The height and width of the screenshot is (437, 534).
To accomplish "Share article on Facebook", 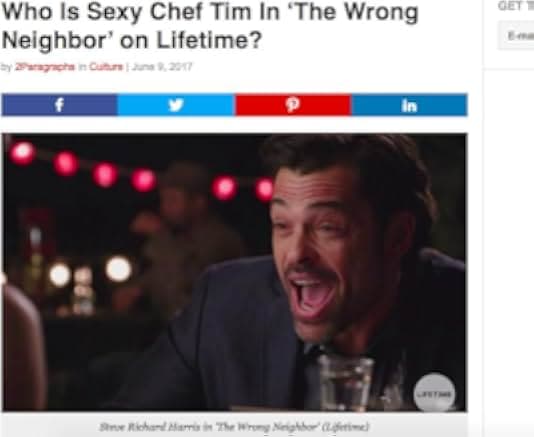I will [60, 105].
